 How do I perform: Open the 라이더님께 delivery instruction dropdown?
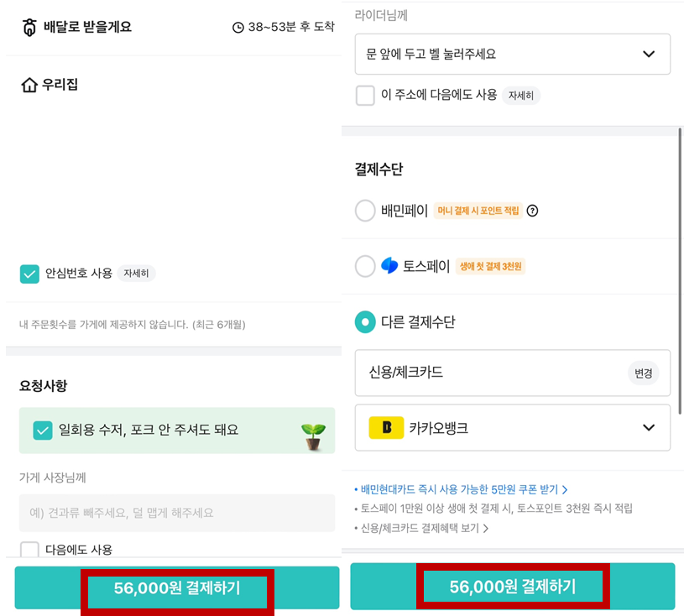513,54
